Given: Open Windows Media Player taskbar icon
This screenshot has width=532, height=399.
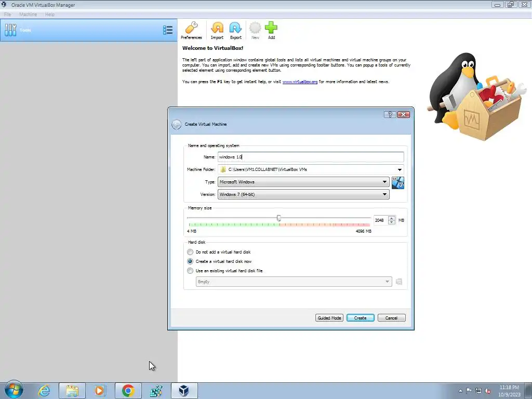Looking at the screenshot, I should coord(100,391).
